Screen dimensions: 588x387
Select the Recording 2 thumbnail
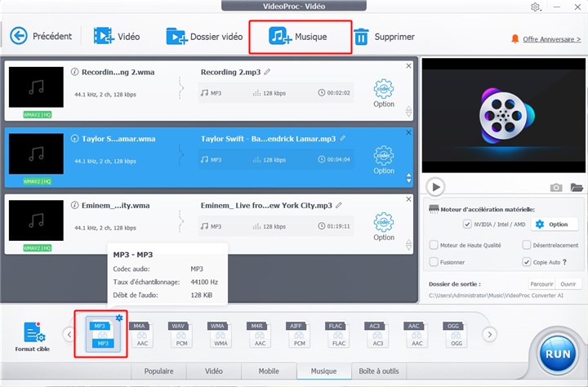(x=36, y=87)
